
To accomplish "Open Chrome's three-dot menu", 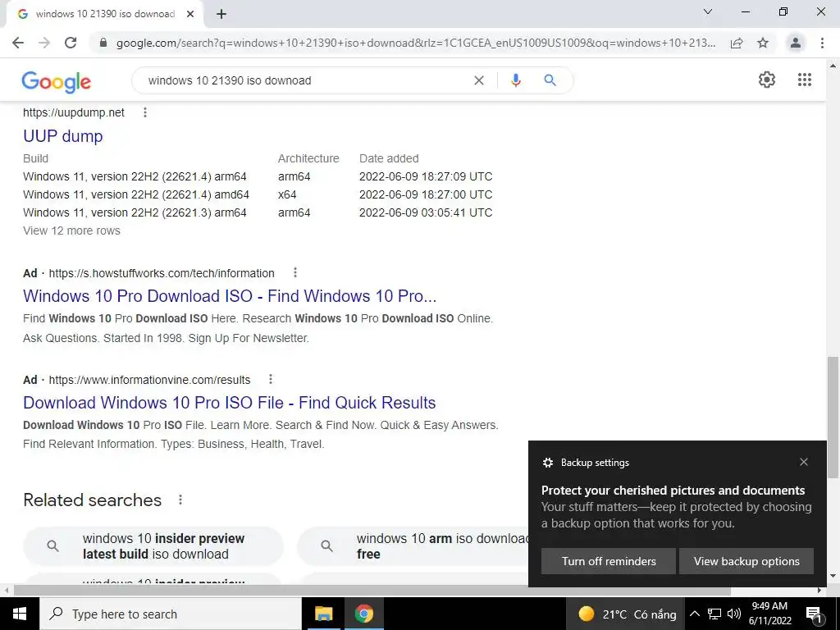I will (822, 43).
